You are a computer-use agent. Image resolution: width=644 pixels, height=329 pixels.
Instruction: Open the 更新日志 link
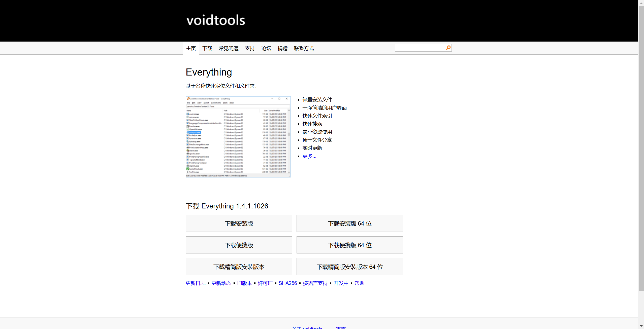pos(196,283)
